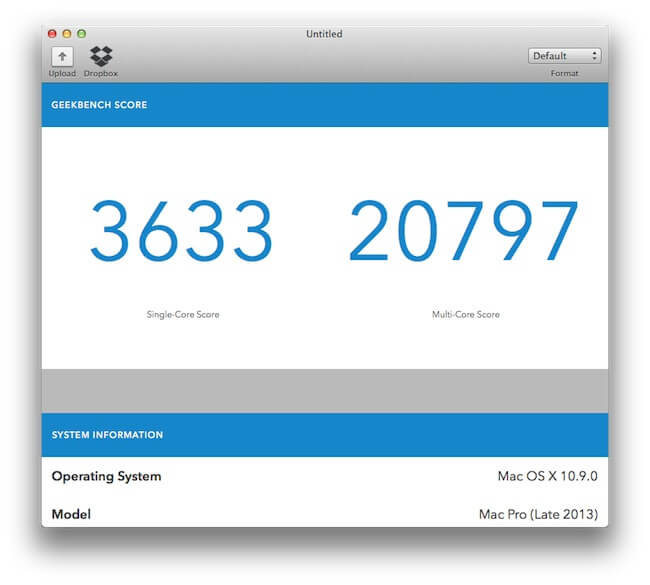Click the Operating System label
Viewport: 650px width, 585px height.
coord(107,476)
